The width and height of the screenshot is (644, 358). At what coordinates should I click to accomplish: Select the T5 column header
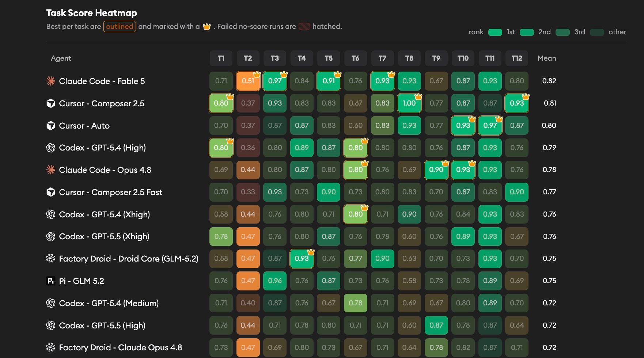pyautogui.click(x=329, y=58)
